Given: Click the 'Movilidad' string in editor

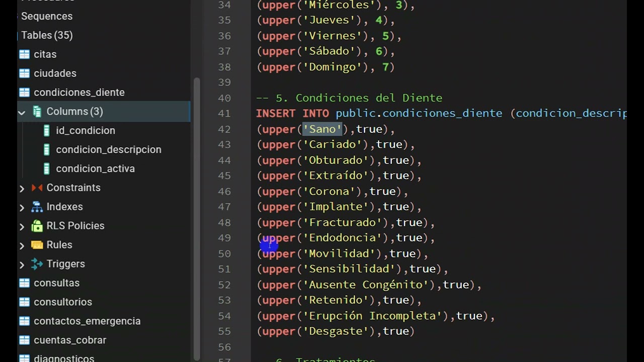Looking at the screenshot, I should pyautogui.click(x=339, y=253).
